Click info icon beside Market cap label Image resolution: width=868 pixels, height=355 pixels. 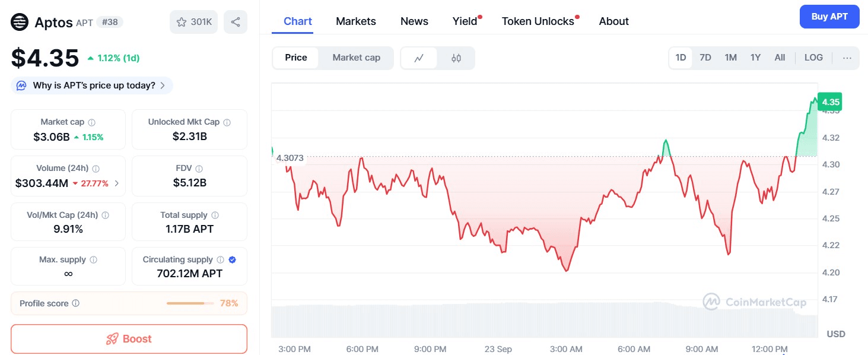91,122
